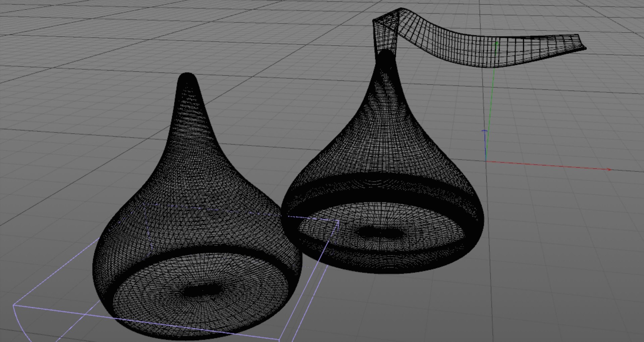Click the blue Z-axis arrow handle

tap(484, 131)
